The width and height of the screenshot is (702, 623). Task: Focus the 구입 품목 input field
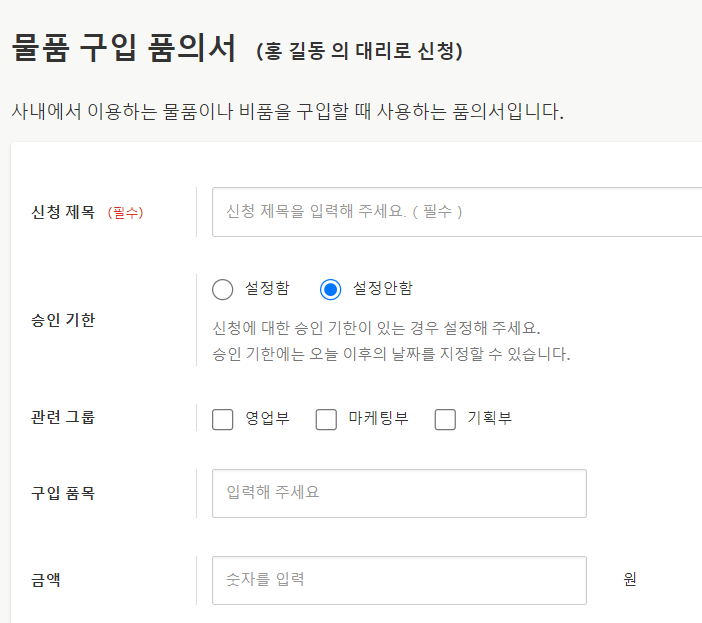[x=399, y=493]
